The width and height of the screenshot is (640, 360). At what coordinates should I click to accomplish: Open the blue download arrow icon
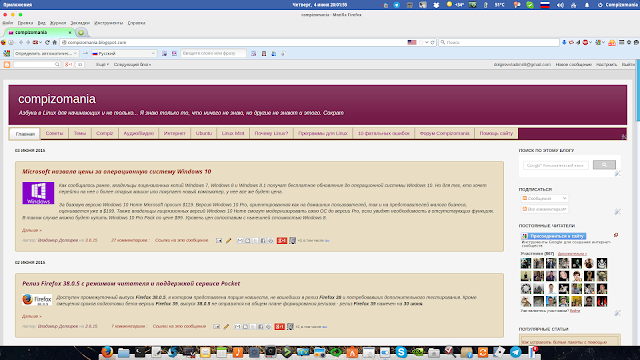pyautogui.click(x=564, y=42)
